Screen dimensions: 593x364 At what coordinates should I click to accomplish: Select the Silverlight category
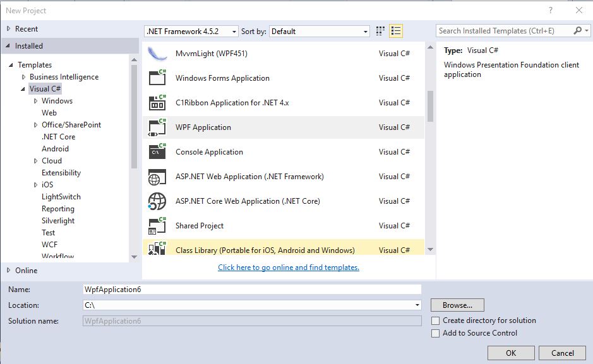click(x=58, y=221)
